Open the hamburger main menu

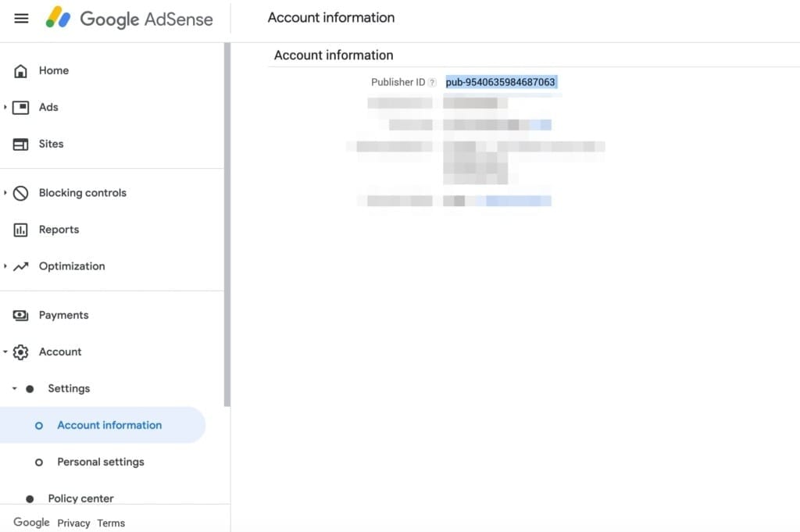pos(21,19)
